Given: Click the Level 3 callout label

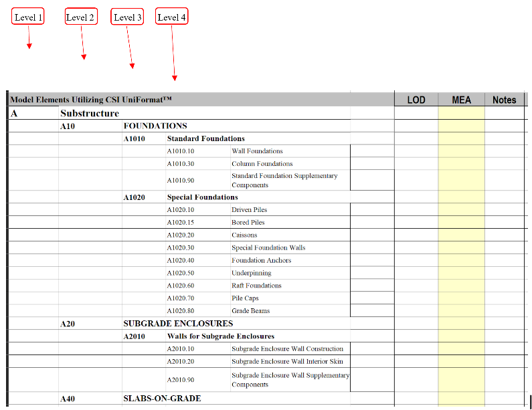Looking at the screenshot, I should tap(128, 17).
